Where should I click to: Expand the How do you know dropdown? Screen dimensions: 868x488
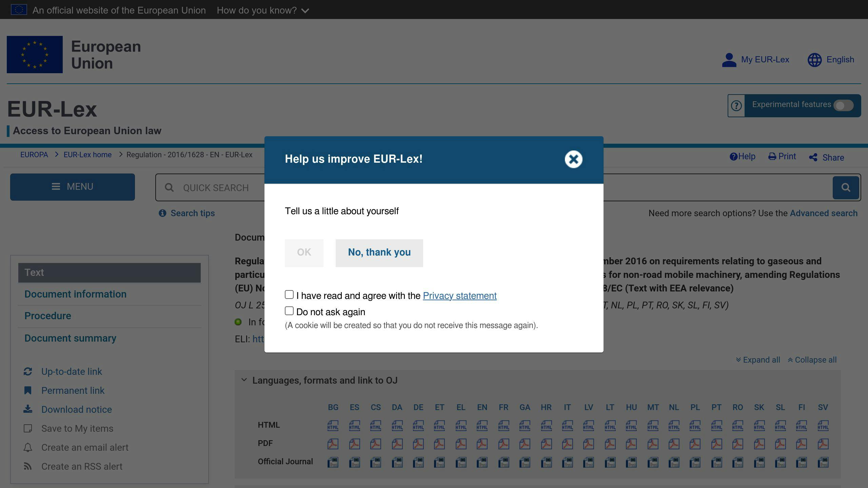click(263, 10)
